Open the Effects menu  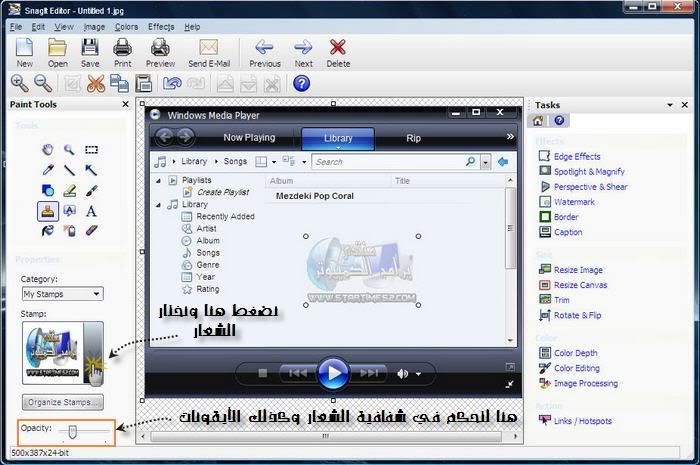click(160, 26)
